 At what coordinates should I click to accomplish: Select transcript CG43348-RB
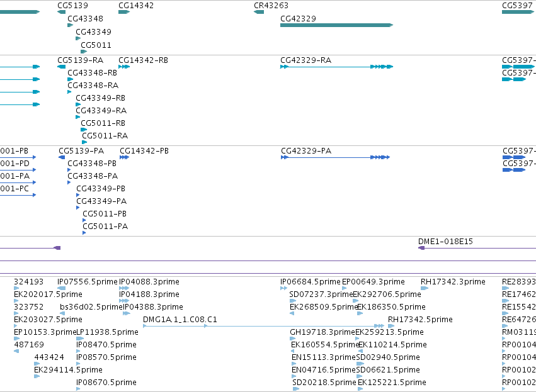pos(93,73)
